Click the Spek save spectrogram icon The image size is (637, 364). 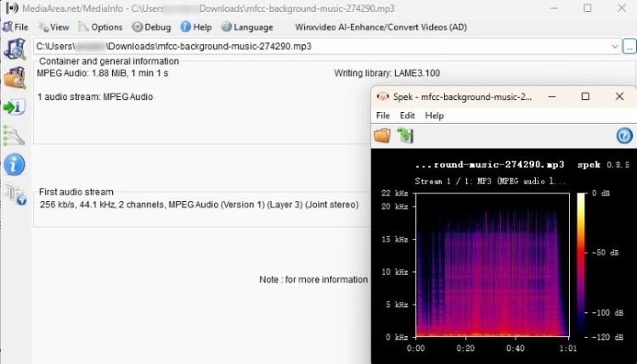click(405, 136)
